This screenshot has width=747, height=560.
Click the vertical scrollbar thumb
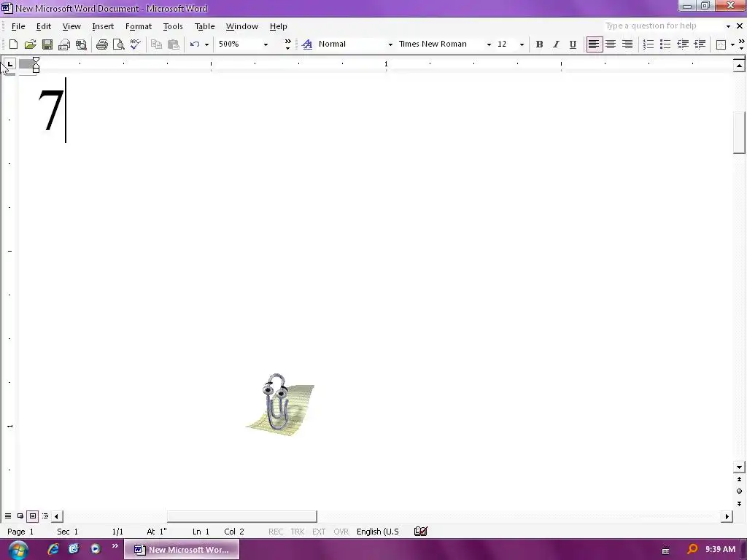739,133
